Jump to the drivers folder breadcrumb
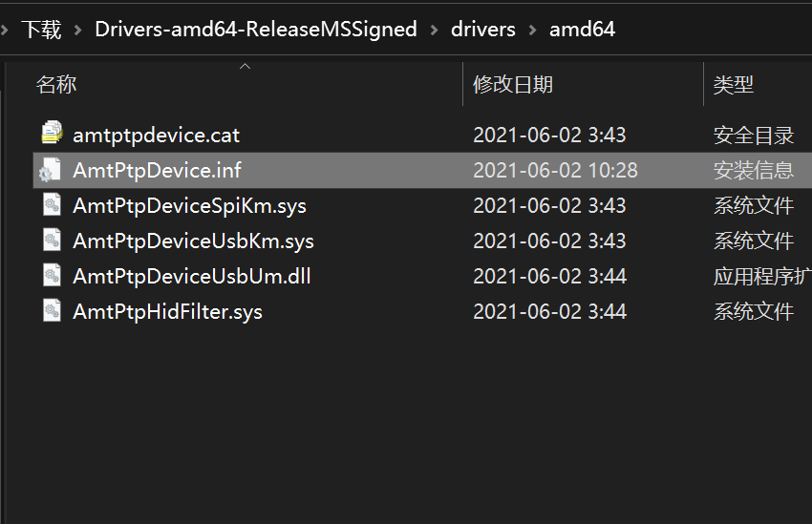Screen dimensions: 812x524 482,30
